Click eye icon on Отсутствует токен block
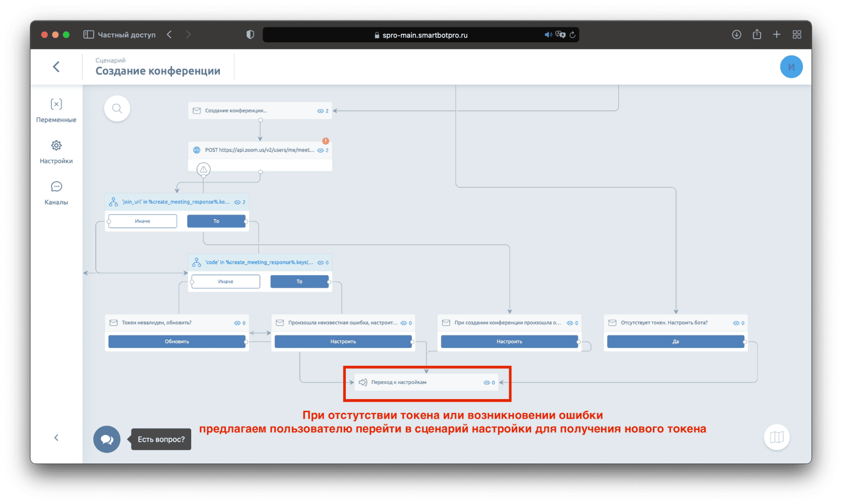Image resolution: width=842 pixels, height=504 pixels. click(x=736, y=323)
